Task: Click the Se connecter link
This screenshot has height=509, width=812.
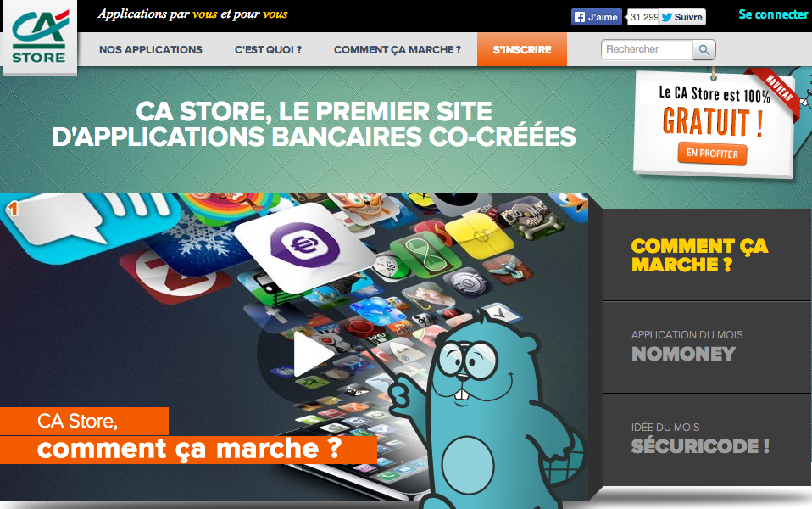Action: (x=773, y=14)
